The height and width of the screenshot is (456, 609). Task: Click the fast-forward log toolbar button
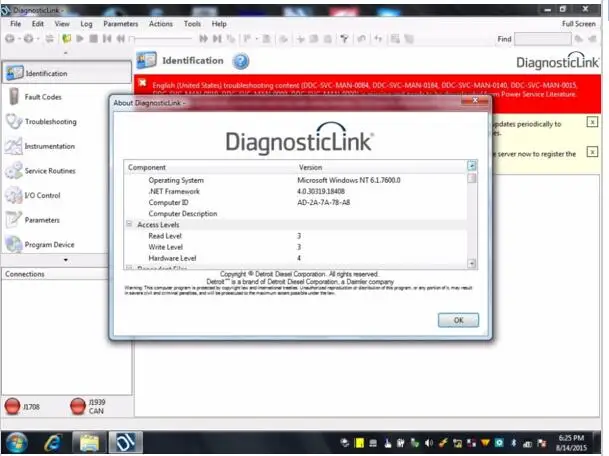coord(203,38)
